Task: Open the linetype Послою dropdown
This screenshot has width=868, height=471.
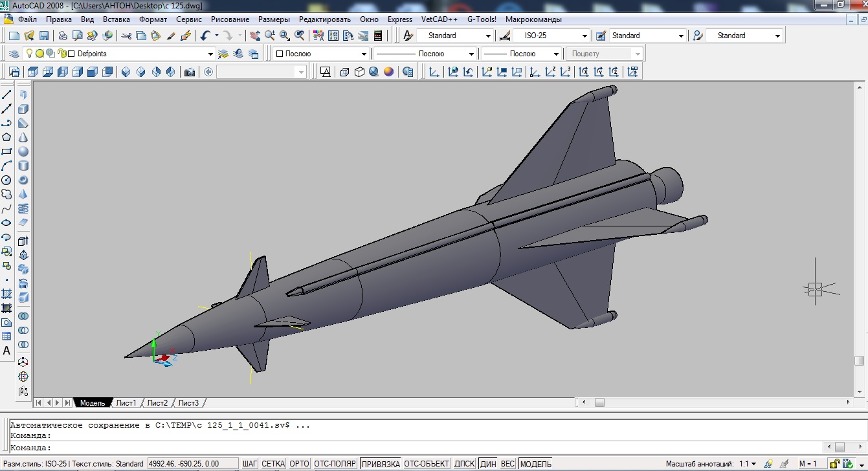Action: 471,54
